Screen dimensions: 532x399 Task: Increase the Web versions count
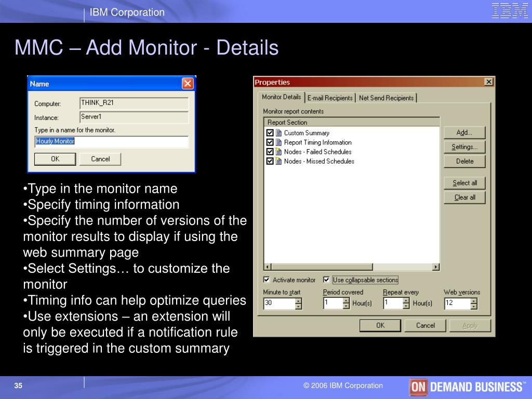coord(474,301)
